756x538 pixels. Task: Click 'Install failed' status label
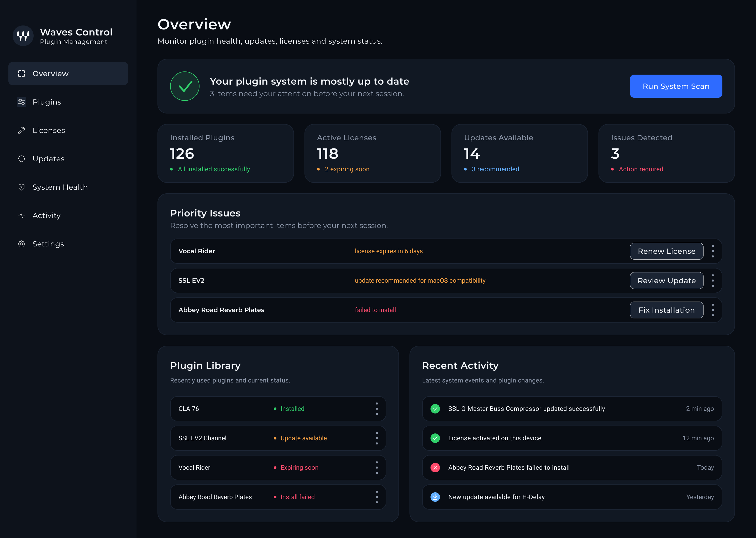point(298,497)
